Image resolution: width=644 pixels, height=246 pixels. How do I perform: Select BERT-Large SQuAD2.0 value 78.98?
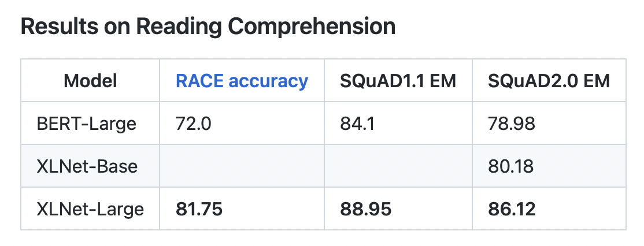(511, 123)
